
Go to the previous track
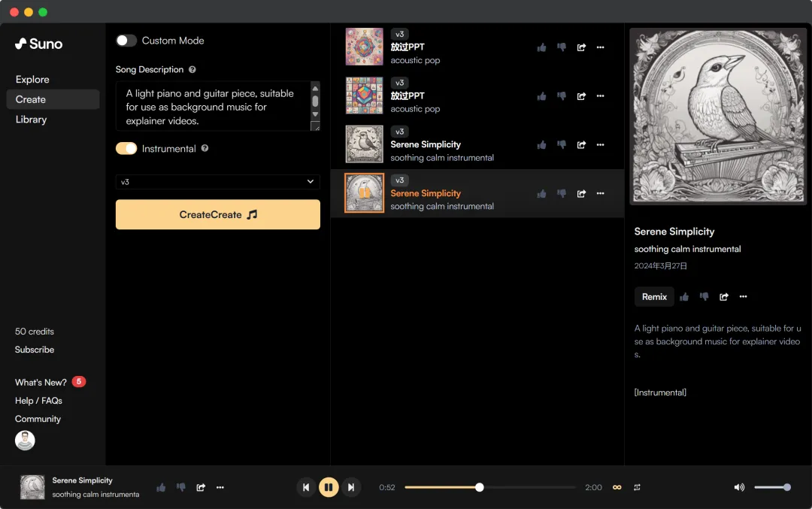point(306,487)
